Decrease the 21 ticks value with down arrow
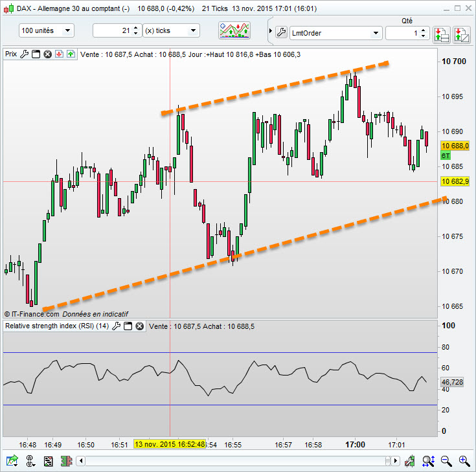Image resolution: width=476 pixels, height=472 pixels. click(136, 34)
